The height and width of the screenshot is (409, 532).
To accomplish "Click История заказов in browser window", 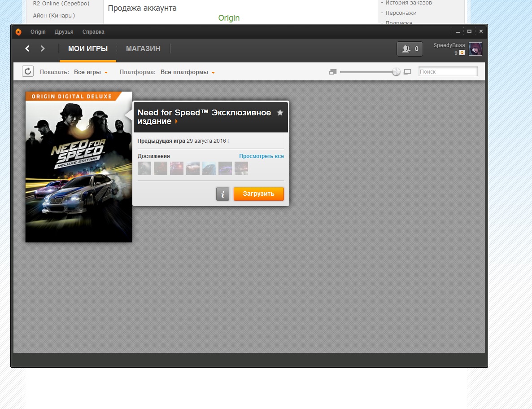I will 409,3.
